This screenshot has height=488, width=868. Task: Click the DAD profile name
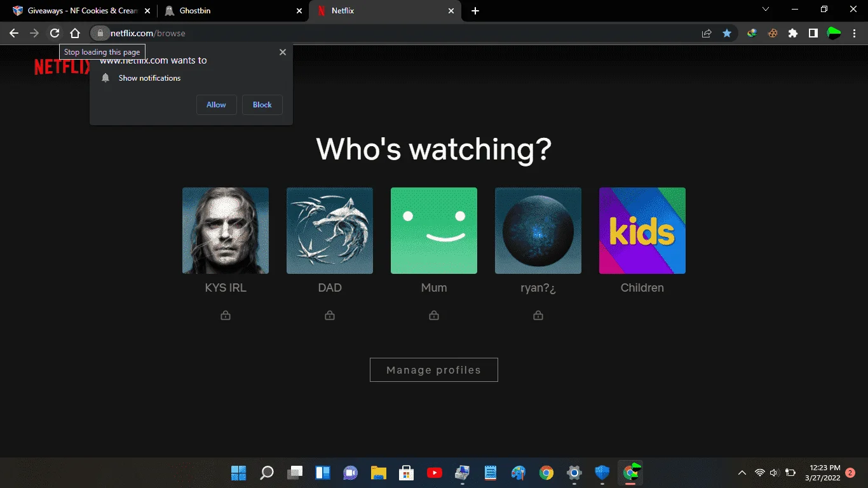[x=330, y=288]
